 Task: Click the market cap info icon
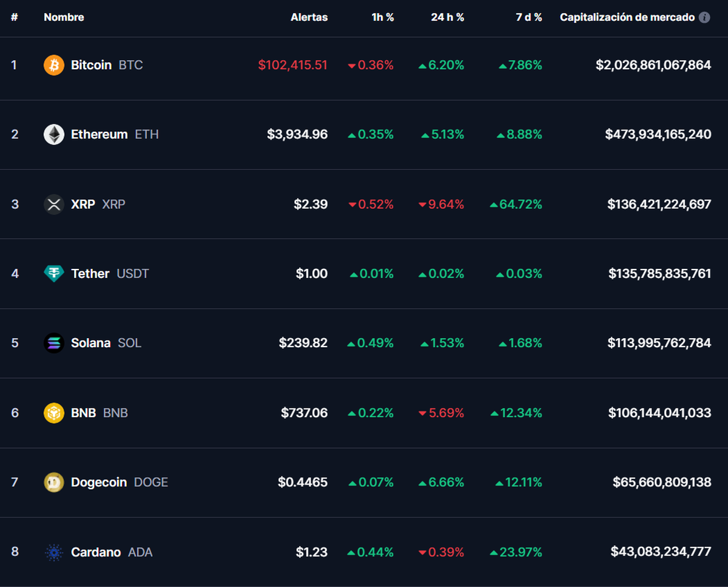pyautogui.click(x=704, y=18)
